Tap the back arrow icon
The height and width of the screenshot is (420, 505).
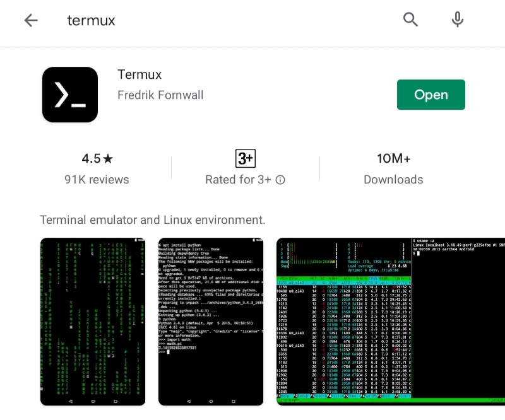pos(31,20)
